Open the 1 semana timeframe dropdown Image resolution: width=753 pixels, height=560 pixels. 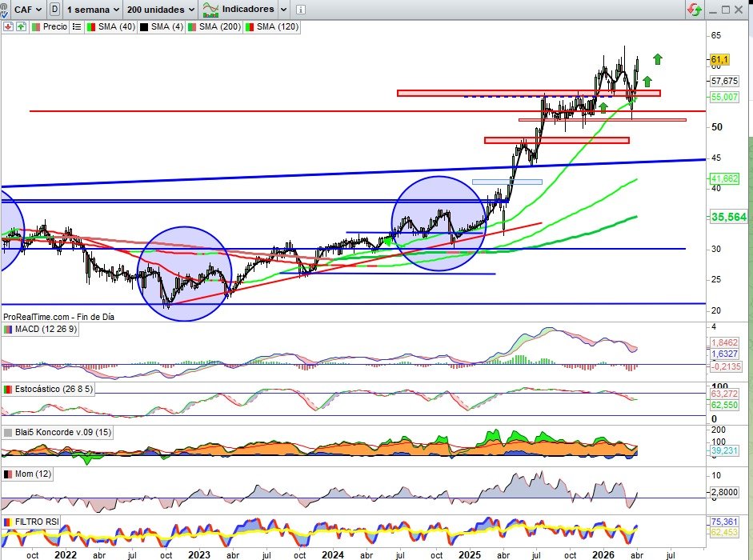tap(93, 9)
